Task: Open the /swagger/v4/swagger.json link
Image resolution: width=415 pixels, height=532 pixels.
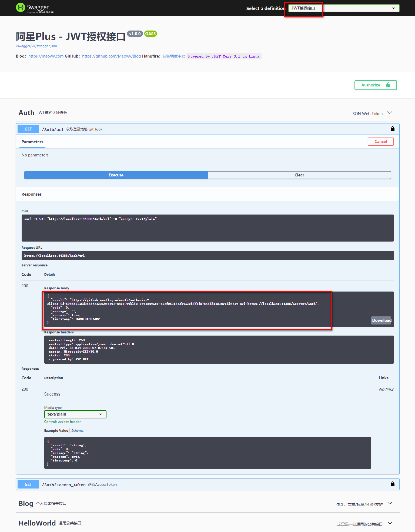Action: coord(36,46)
